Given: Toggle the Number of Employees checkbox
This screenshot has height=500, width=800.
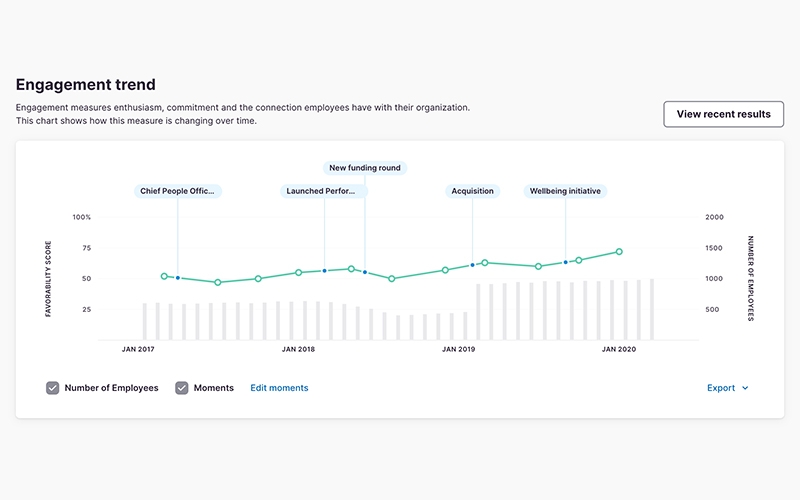Looking at the screenshot, I should (x=53, y=388).
